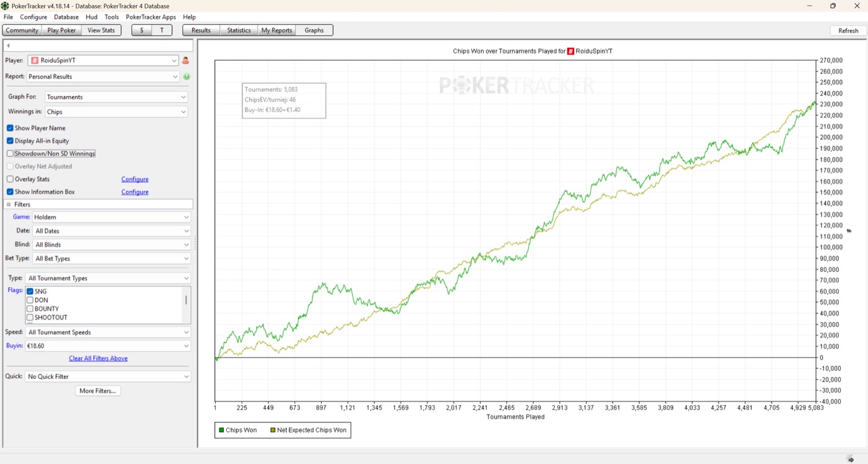Open the tournament Type dropdown
This screenshot has height=464, width=868.
click(x=108, y=279)
